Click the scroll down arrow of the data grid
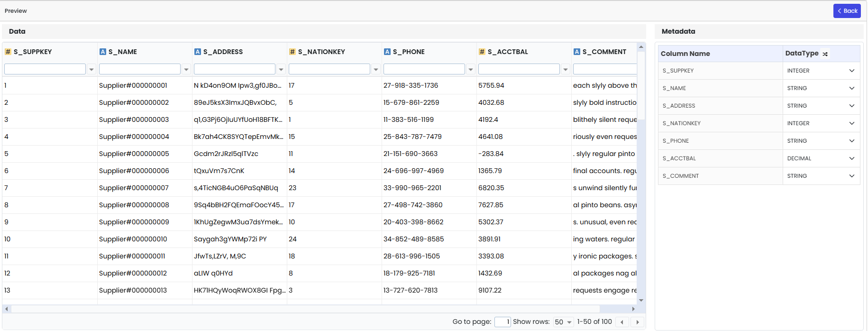 pos(641,300)
